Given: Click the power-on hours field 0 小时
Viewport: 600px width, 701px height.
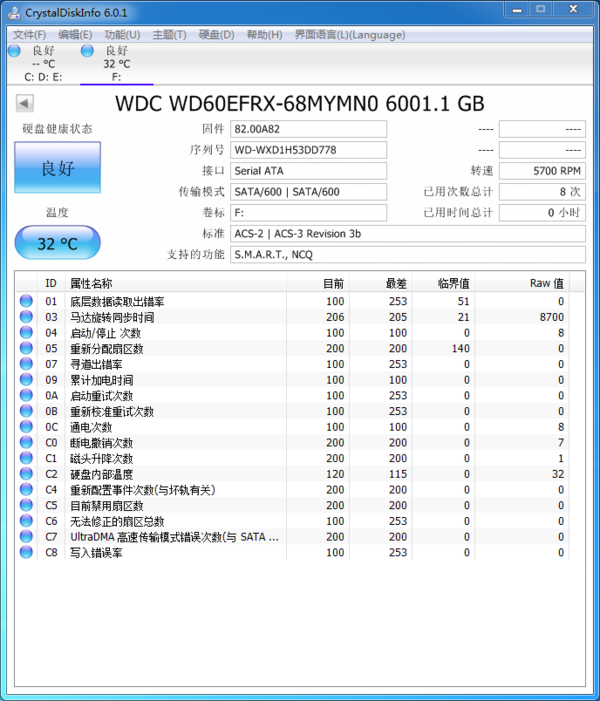Looking at the screenshot, I should click(542, 213).
